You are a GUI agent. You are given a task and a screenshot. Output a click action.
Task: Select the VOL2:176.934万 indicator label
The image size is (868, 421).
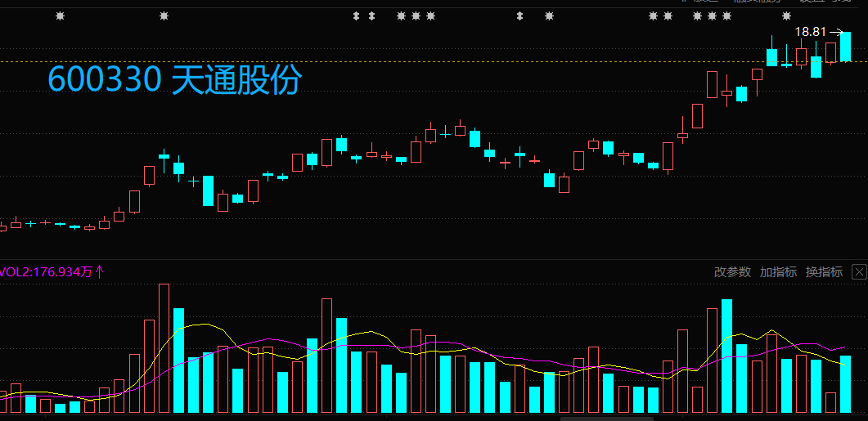pos(47,271)
